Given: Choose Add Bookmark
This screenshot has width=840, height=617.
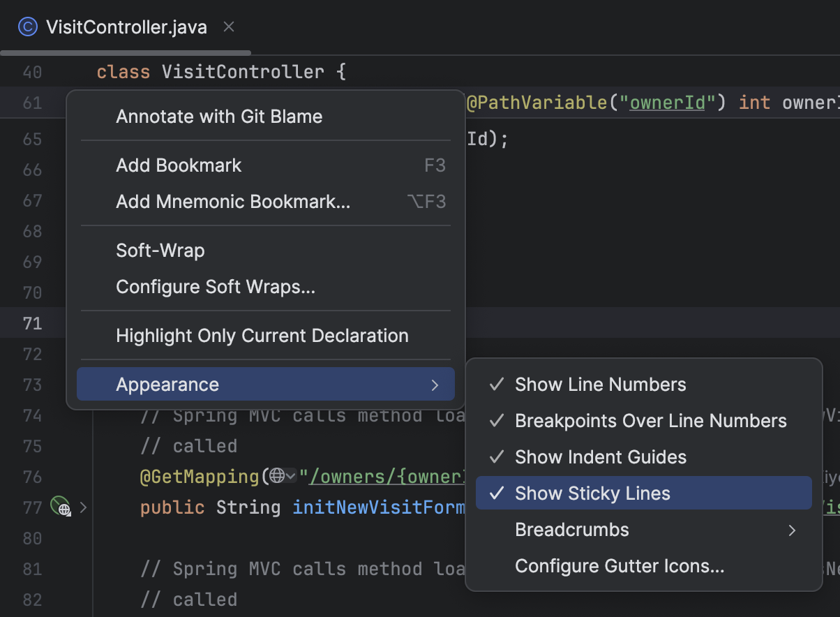Looking at the screenshot, I should 179,165.
